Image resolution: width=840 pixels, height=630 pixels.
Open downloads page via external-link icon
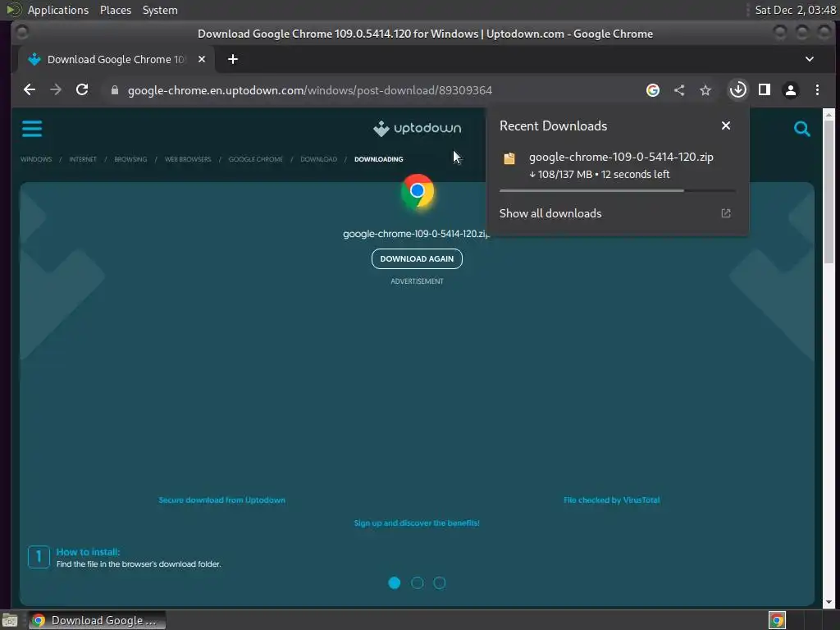pyautogui.click(x=726, y=213)
